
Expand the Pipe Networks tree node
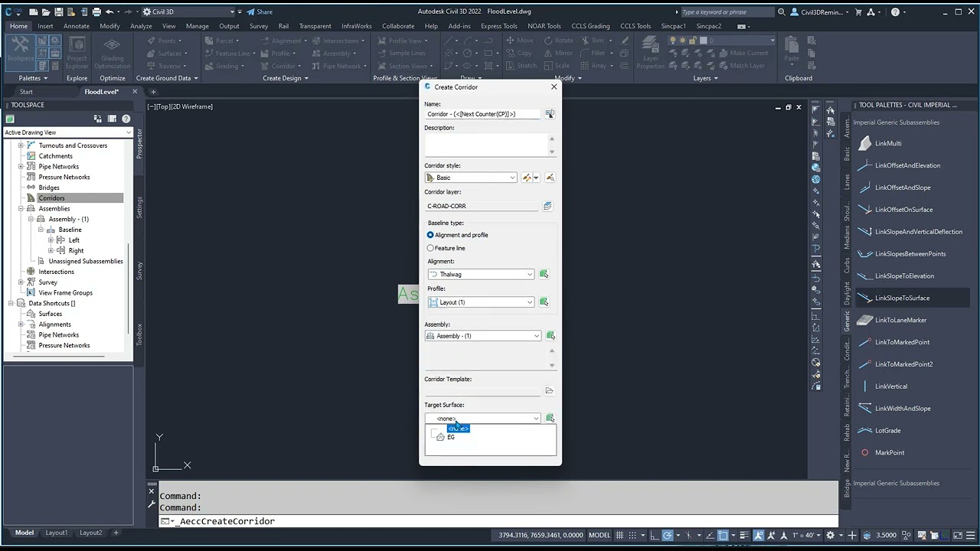click(21, 167)
